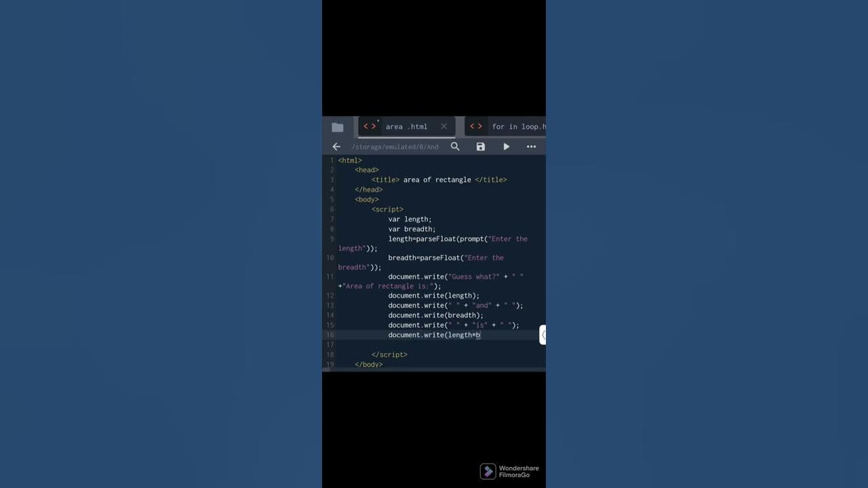Click the breadth=parseFloat line 10

pos(446,258)
